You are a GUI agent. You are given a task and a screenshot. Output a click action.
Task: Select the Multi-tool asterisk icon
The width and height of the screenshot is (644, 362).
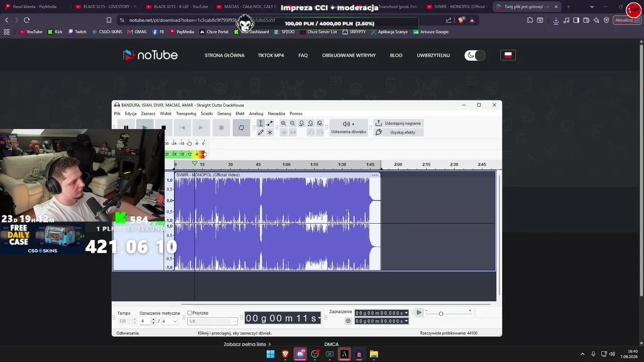tap(270, 132)
